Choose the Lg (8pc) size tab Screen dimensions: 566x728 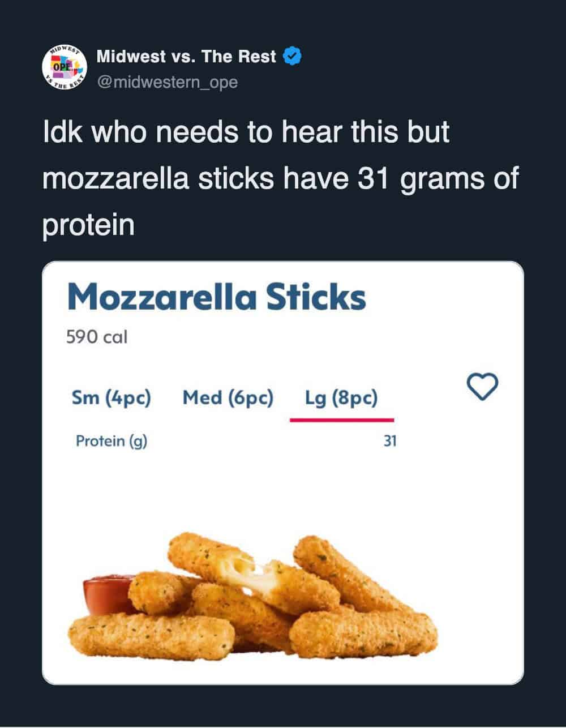pos(341,398)
